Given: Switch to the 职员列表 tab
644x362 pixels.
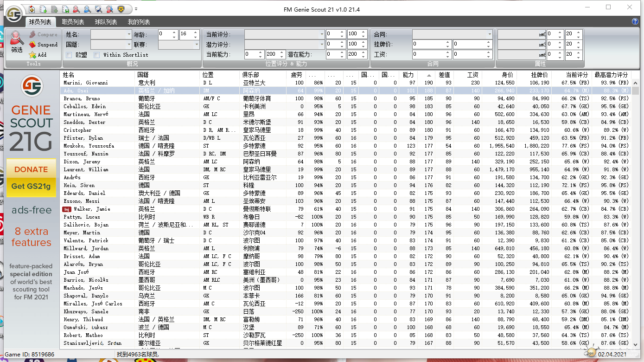Looking at the screenshot, I should [x=73, y=22].
